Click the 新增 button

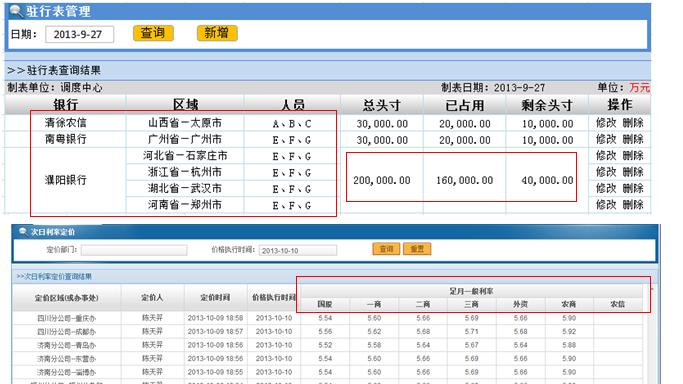[217, 33]
